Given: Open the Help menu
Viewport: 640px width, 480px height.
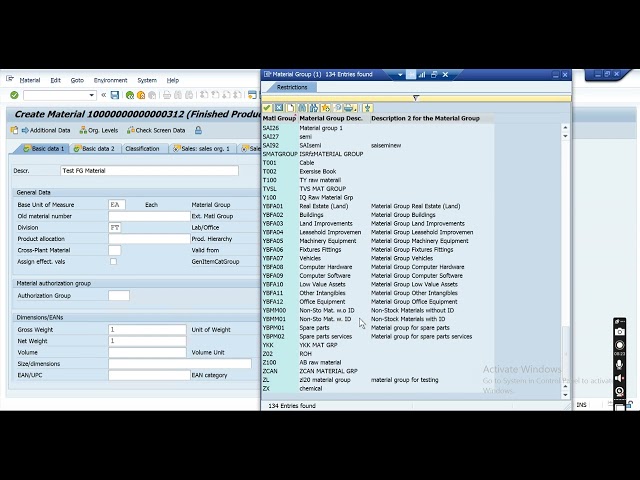Looking at the screenshot, I should click(x=173, y=80).
